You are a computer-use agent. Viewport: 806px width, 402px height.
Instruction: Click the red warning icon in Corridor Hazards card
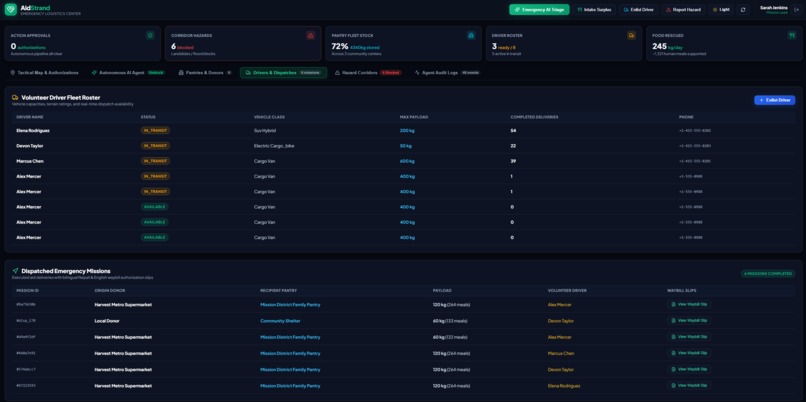tap(310, 35)
